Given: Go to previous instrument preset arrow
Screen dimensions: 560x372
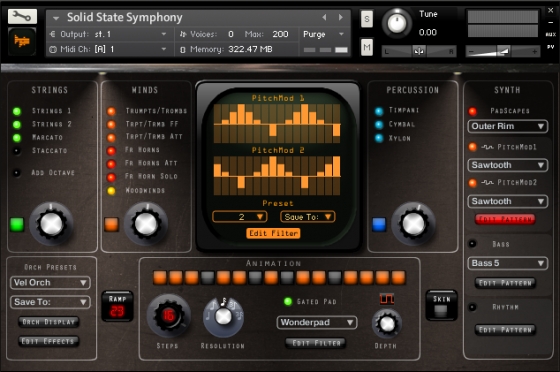Looking at the screenshot, I should click(x=324, y=17).
